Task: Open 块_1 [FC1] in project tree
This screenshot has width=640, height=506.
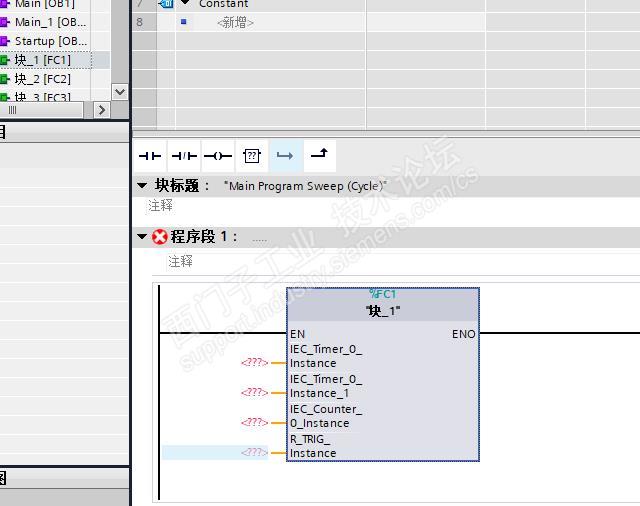Action: click(x=42, y=60)
